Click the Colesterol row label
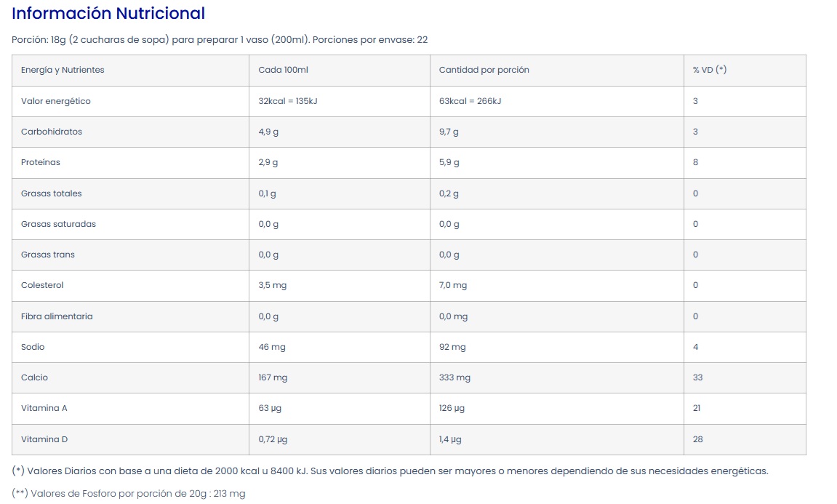The width and height of the screenshot is (837, 504). tap(42, 285)
